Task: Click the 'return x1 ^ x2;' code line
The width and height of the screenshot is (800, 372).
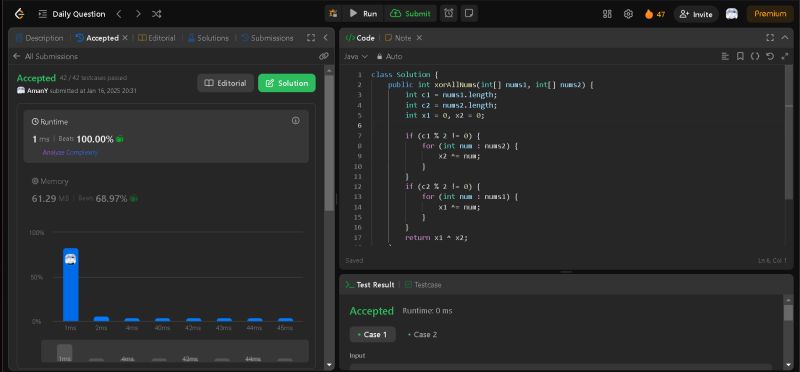Action: (436, 237)
